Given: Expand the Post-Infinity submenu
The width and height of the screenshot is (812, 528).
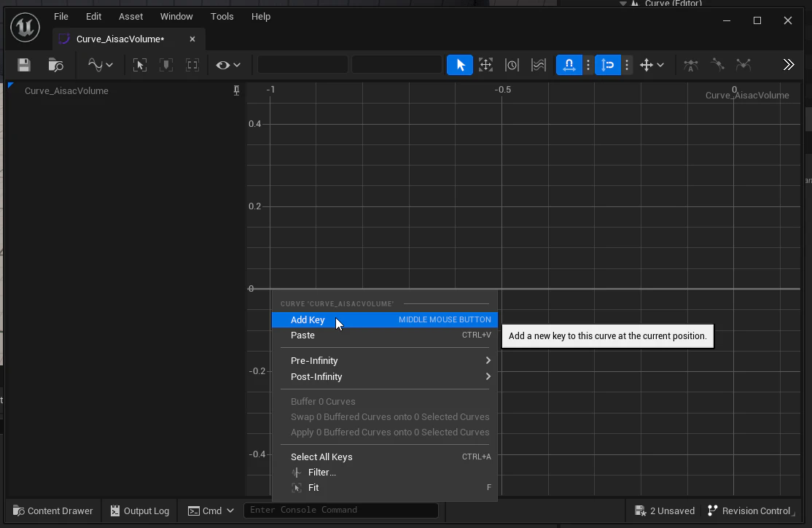Looking at the screenshot, I should (385, 377).
